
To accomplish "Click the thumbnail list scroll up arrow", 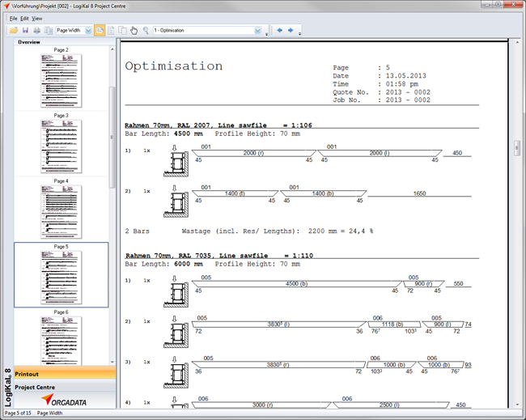I will pos(112,49).
